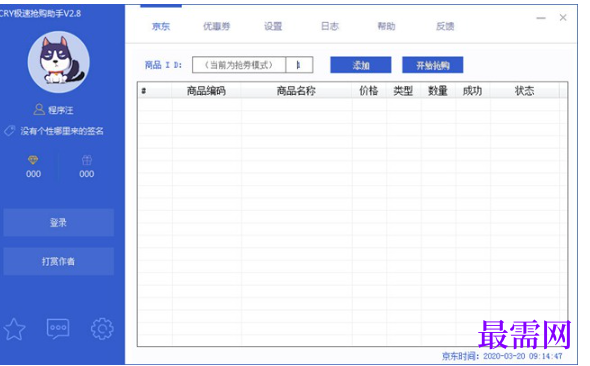Click the 商品名称 column header
Screen dimensions: 590x366
pyautogui.click(x=296, y=91)
